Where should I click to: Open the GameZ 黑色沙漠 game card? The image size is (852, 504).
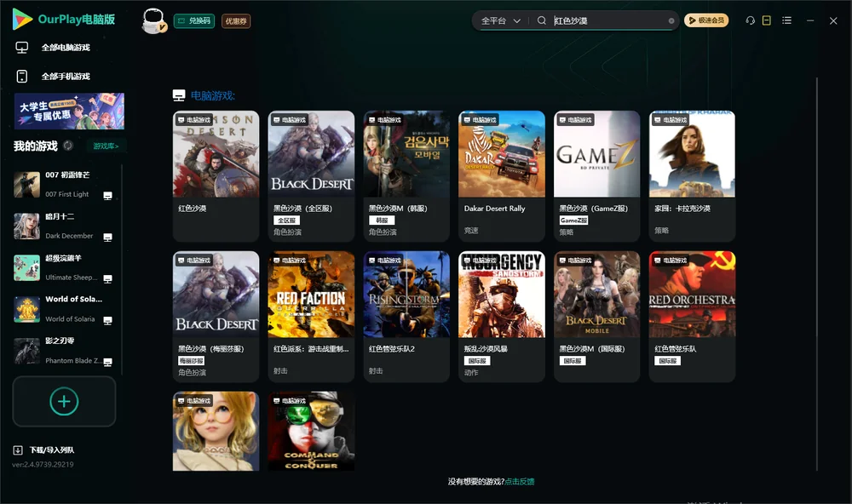[596, 176]
